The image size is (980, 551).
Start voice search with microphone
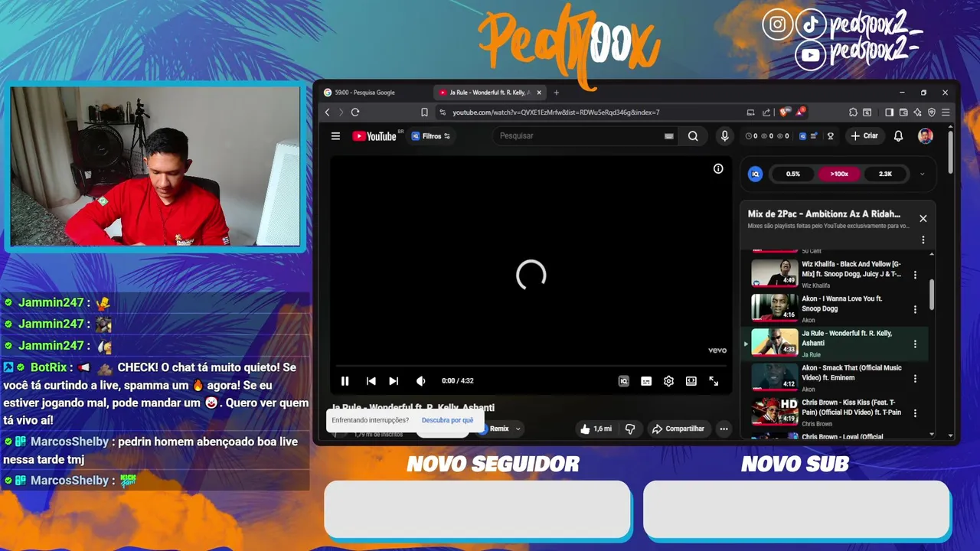coord(724,136)
